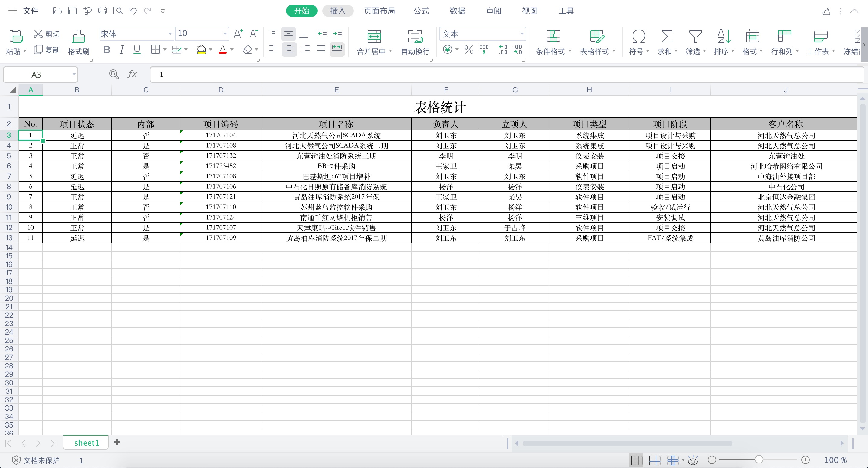Switch to the 插入 ribbon tab
Image resolution: width=868 pixels, height=468 pixels.
coord(338,11)
